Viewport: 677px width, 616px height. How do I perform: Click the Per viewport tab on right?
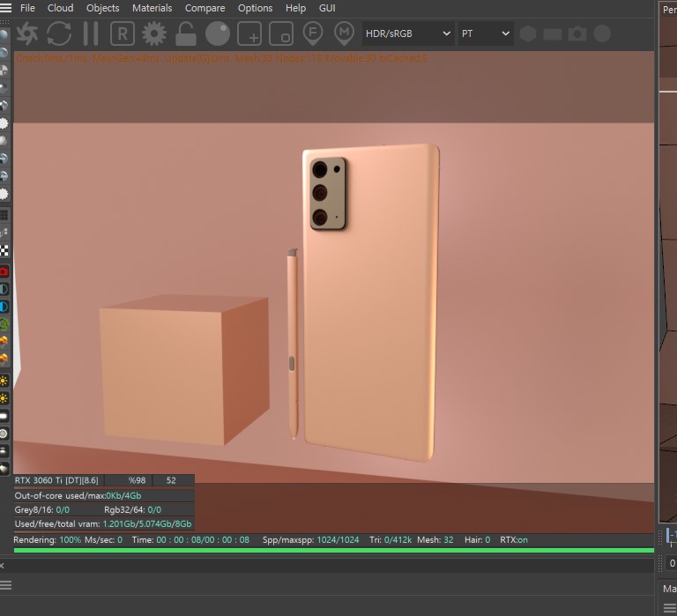[x=669, y=10]
